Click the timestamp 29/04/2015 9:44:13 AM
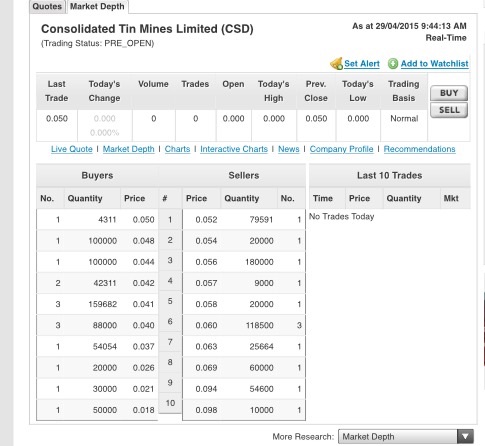 point(421,26)
